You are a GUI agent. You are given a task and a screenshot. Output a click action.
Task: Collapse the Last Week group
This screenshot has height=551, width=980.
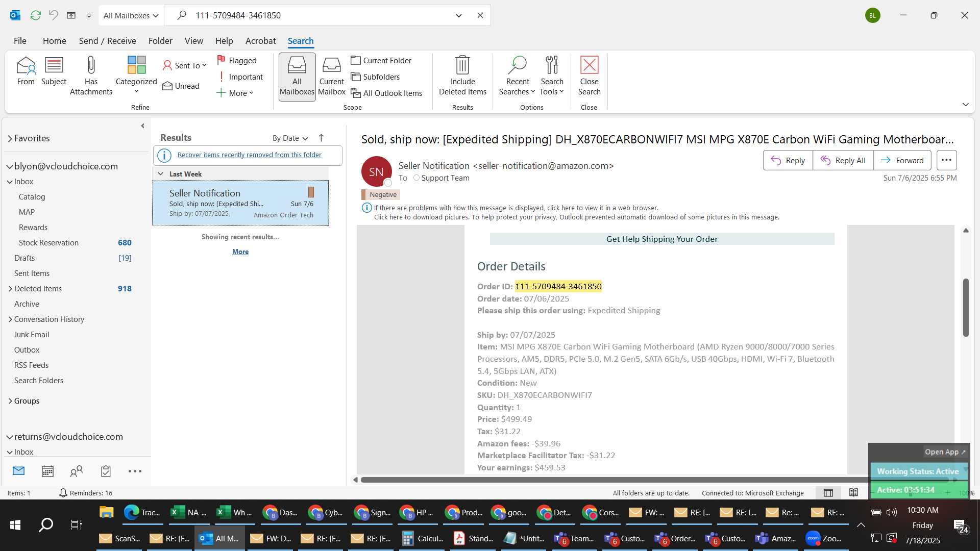160,174
